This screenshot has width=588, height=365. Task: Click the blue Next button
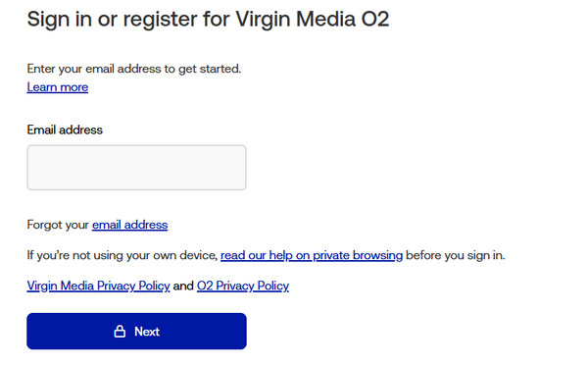[136, 332]
